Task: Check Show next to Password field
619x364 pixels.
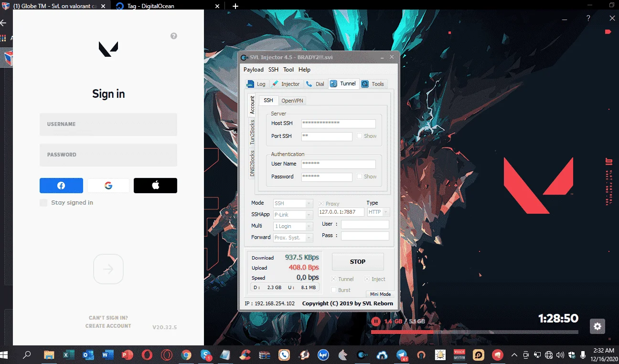Action: (359, 177)
